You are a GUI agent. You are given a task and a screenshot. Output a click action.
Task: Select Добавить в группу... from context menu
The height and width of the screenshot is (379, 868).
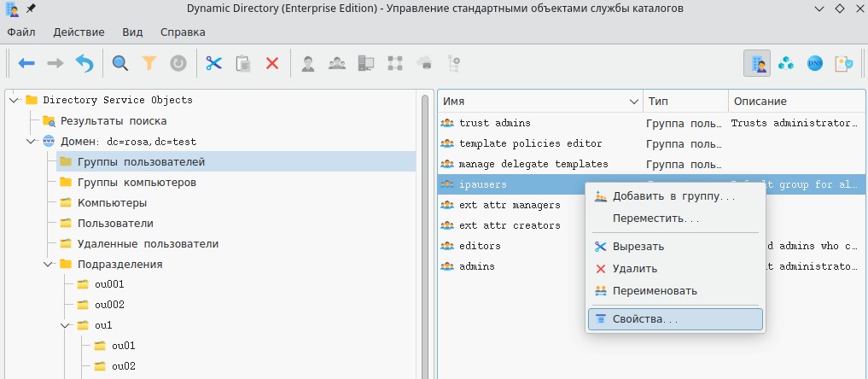click(x=673, y=196)
